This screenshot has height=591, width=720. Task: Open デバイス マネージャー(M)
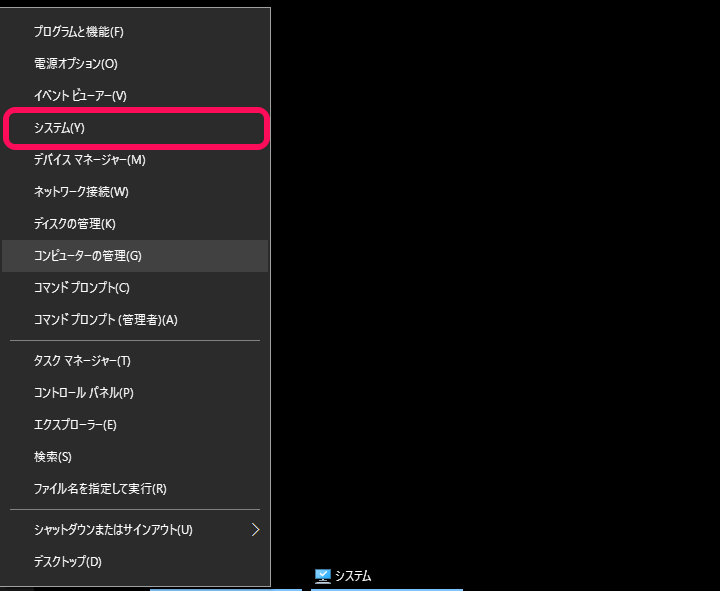(x=135, y=160)
